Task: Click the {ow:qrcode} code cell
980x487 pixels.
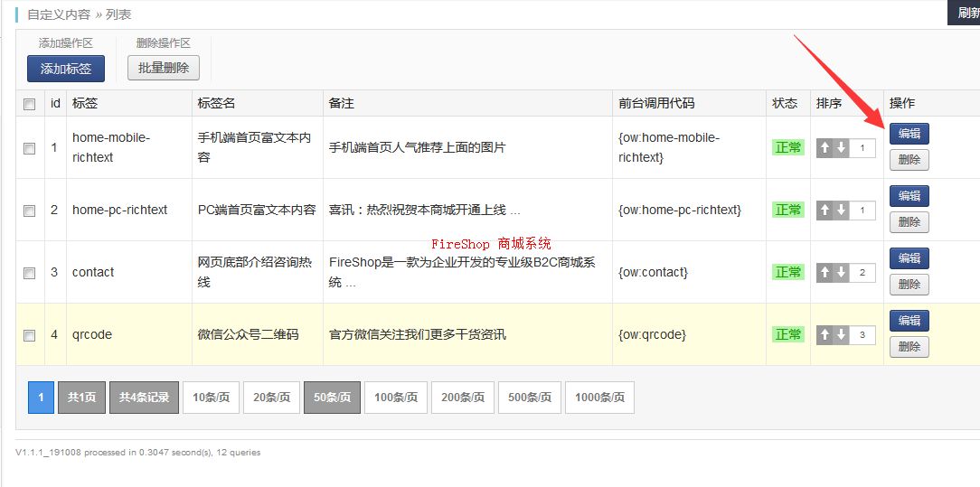Action: click(652, 335)
